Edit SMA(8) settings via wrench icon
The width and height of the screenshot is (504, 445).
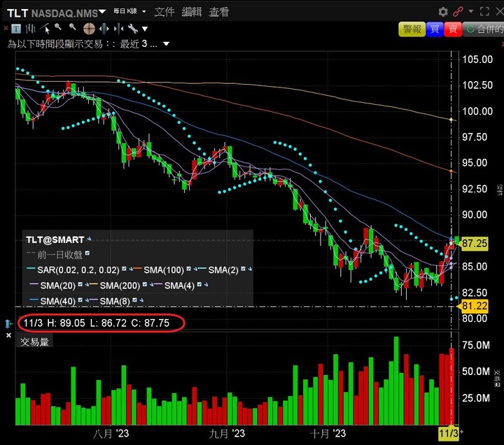(x=141, y=300)
